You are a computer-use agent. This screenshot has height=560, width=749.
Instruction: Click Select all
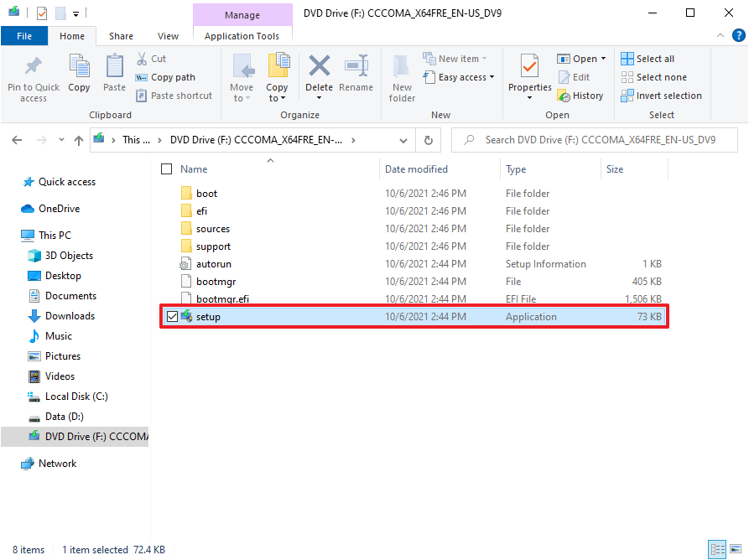648,59
